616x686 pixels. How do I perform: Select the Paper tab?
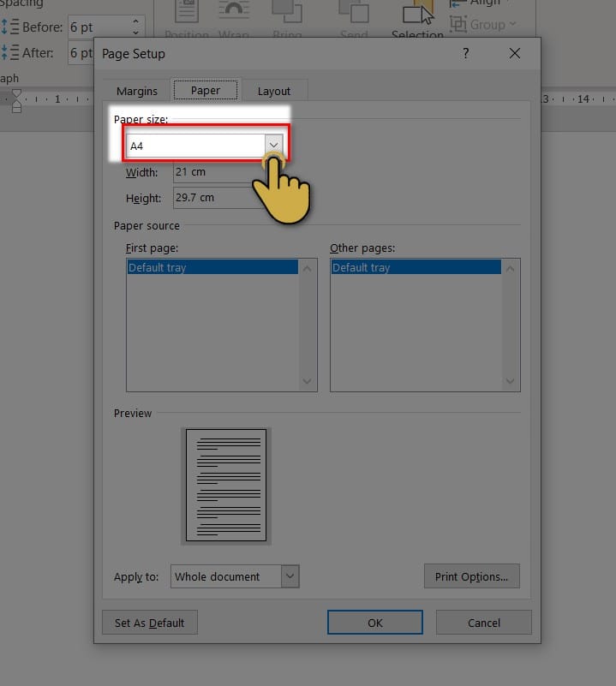pos(206,90)
